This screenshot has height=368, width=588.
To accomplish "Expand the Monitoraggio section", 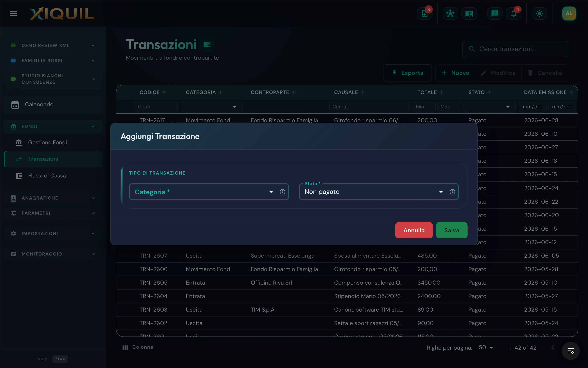I will [x=53, y=254].
